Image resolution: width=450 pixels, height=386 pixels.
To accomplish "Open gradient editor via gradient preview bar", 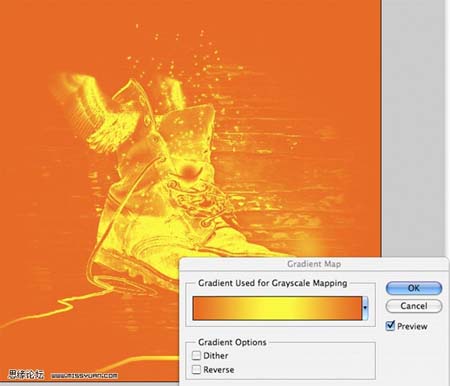I will (277, 308).
